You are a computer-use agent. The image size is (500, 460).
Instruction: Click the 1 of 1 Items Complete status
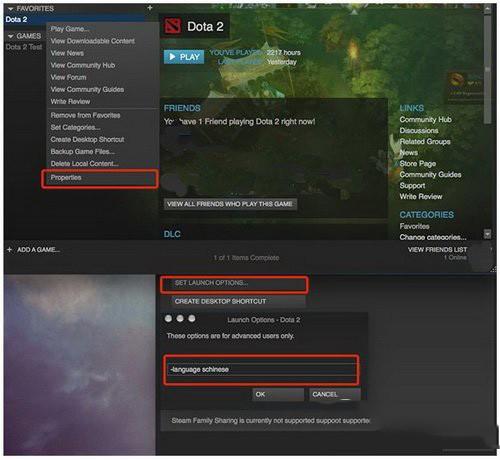(246, 258)
